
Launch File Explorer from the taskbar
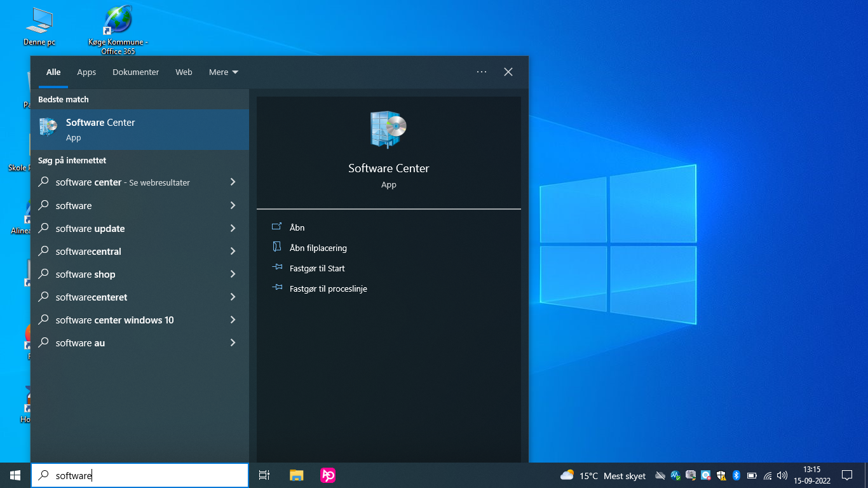tap(296, 475)
